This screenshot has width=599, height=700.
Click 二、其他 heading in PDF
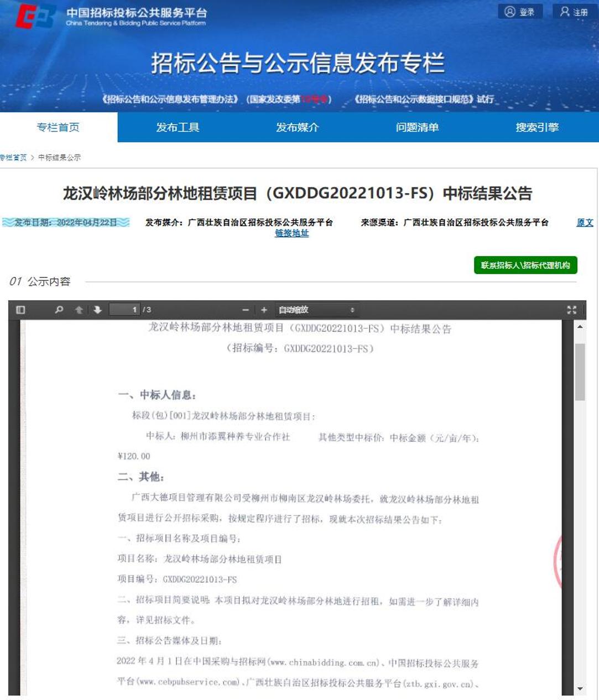tap(141, 477)
